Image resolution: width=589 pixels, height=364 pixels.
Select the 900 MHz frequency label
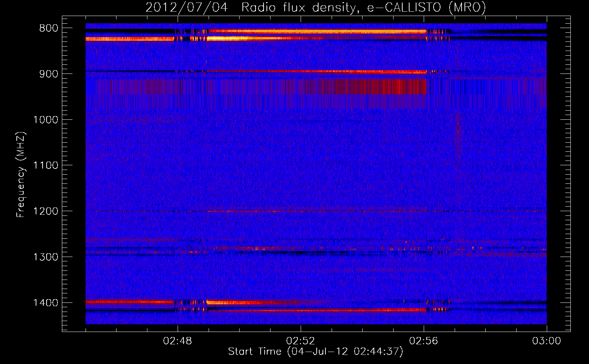(x=48, y=74)
